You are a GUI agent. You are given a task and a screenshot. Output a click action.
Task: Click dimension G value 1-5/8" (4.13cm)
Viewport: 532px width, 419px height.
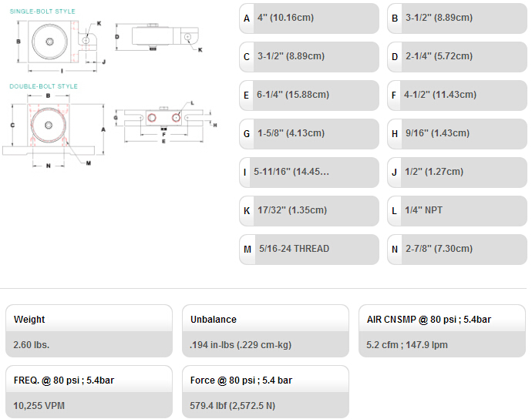[x=291, y=133]
